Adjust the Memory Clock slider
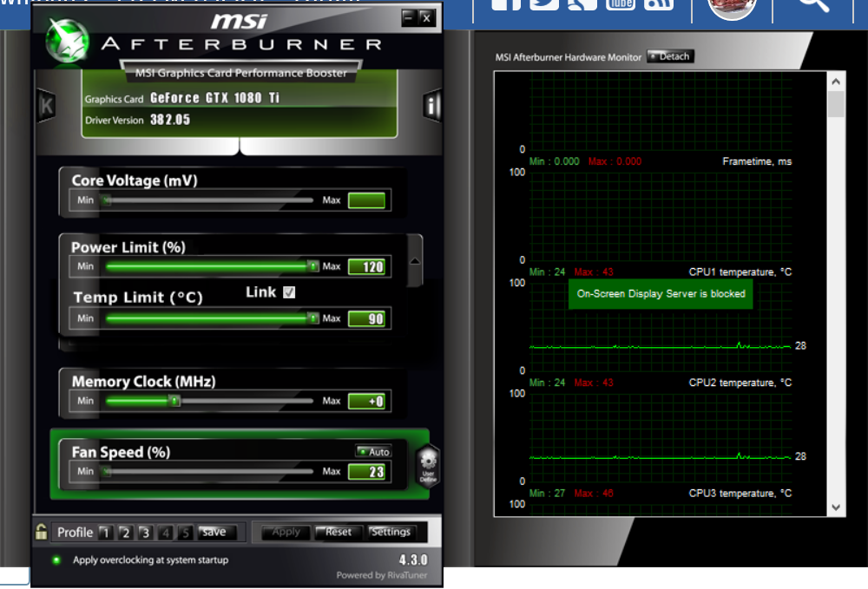The width and height of the screenshot is (868, 589). (x=209, y=401)
